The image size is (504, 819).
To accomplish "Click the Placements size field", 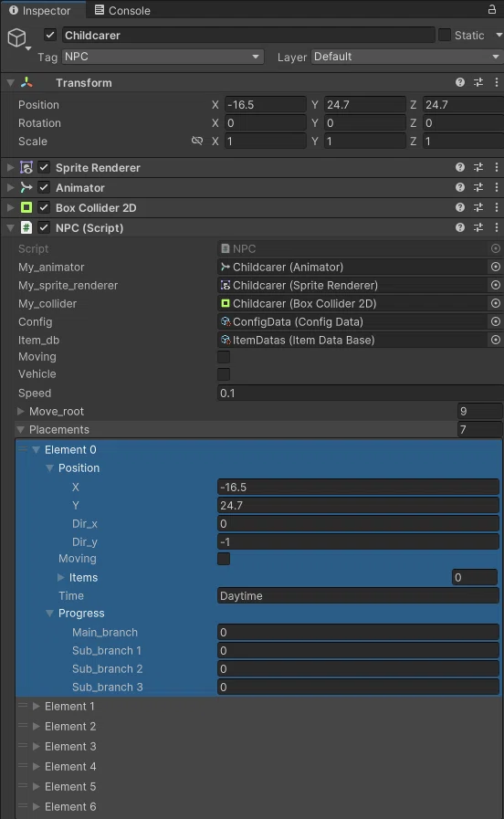I will pos(479,429).
